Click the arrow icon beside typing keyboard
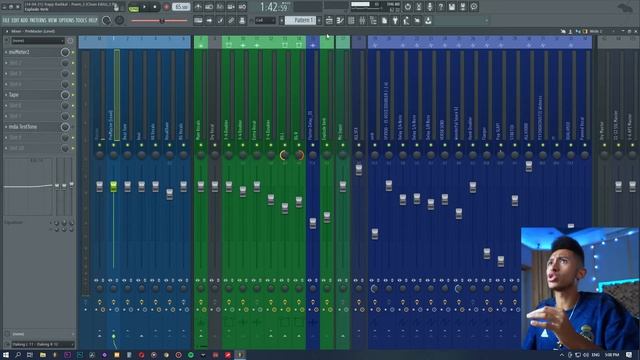The width and height of the screenshot is (640, 360). coord(209,20)
